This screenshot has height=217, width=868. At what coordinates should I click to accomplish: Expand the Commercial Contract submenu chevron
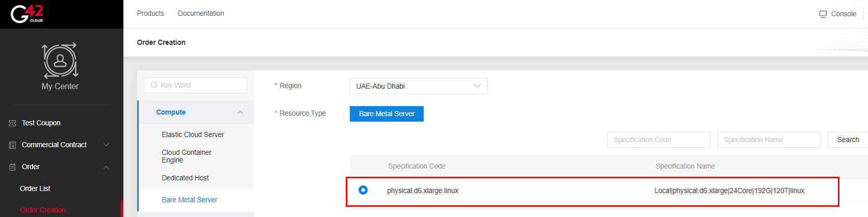[x=106, y=145]
